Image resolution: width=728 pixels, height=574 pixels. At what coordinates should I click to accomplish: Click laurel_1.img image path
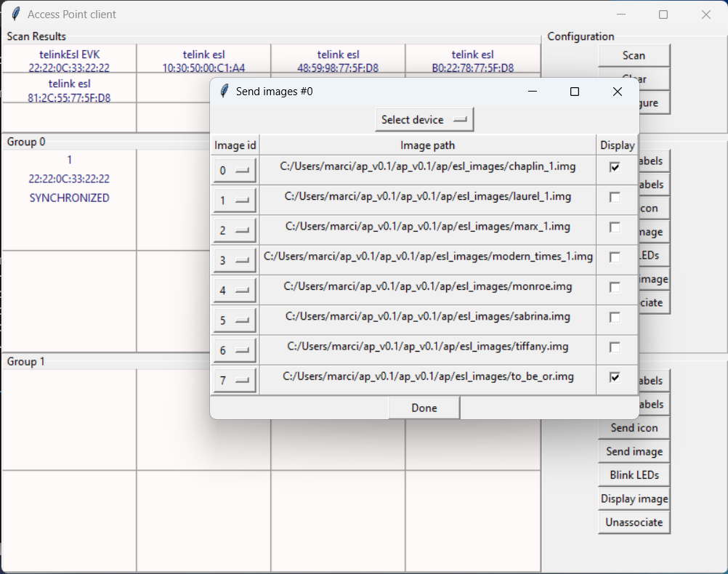(428, 196)
